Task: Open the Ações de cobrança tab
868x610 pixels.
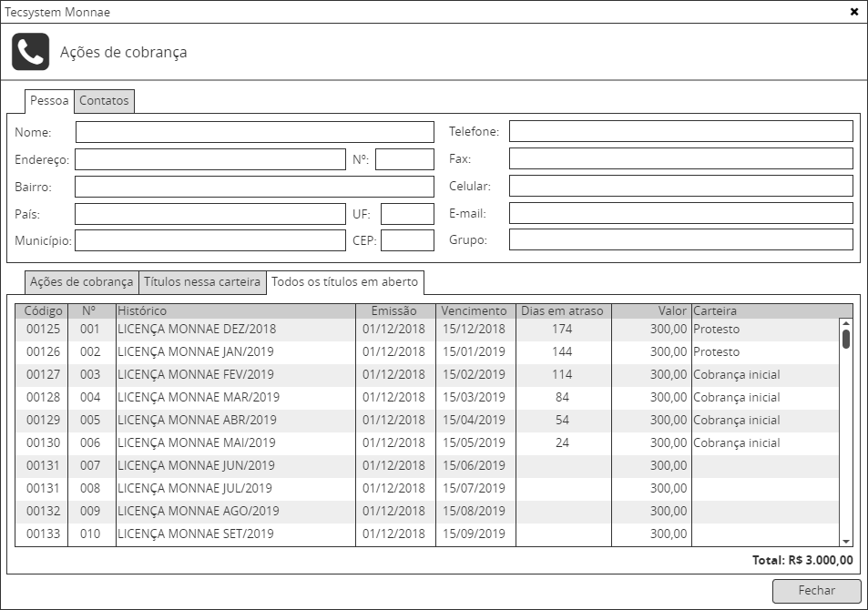Action: pyautogui.click(x=81, y=282)
